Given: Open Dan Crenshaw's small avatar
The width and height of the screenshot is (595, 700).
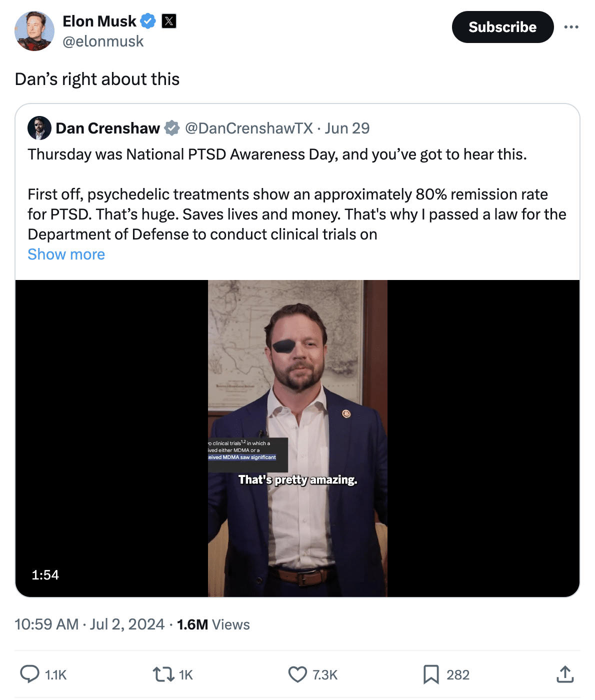Looking at the screenshot, I should pos(39,128).
